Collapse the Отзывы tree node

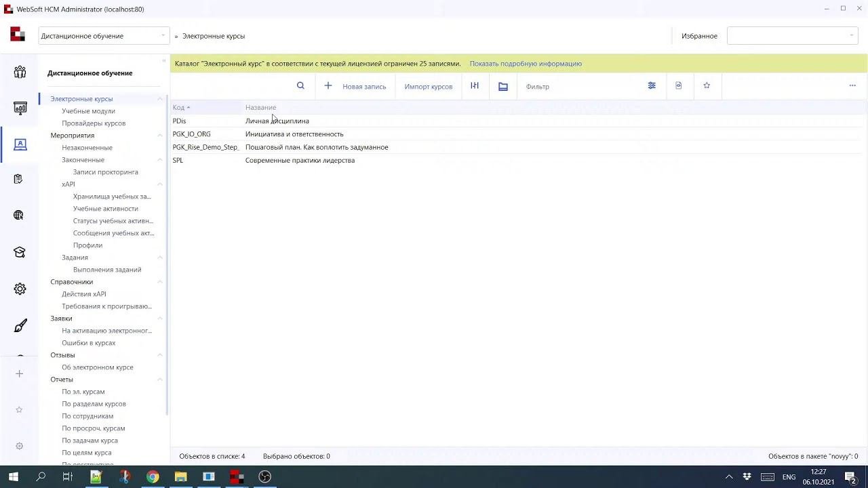click(160, 355)
